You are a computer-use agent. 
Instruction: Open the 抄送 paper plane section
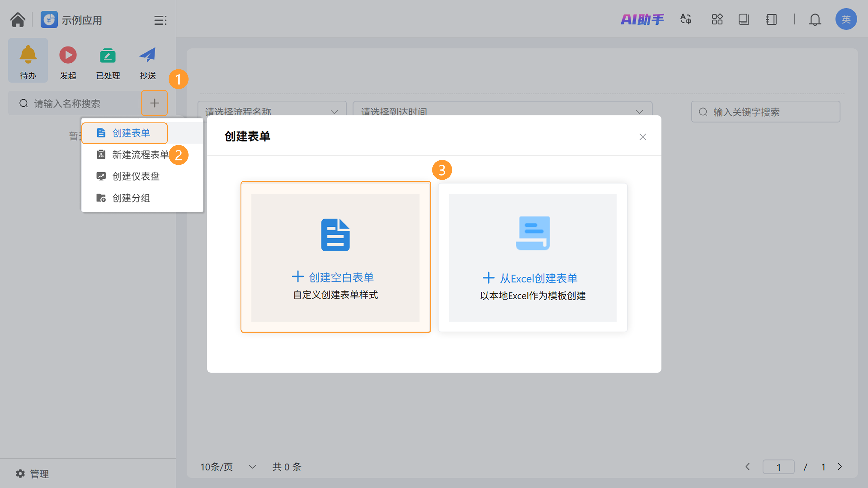[148, 61]
